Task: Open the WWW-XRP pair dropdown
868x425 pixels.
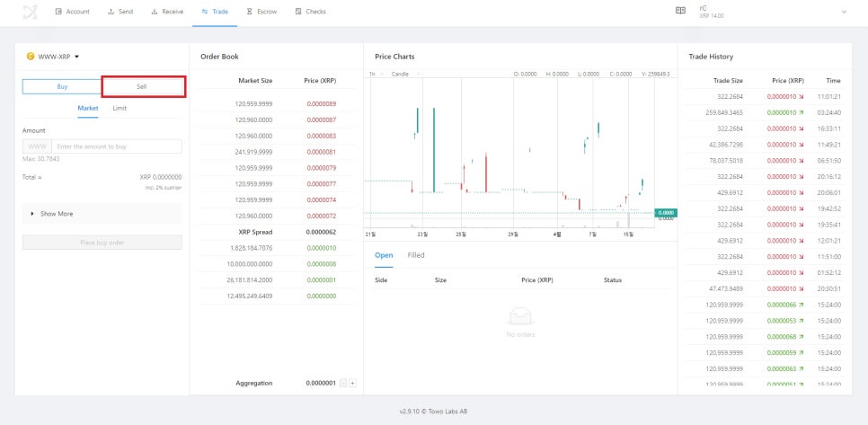Action: point(53,57)
